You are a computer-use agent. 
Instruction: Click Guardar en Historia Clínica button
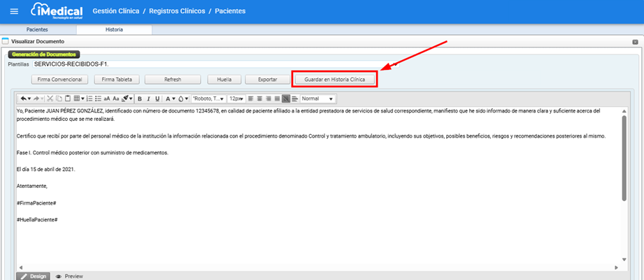coord(334,80)
